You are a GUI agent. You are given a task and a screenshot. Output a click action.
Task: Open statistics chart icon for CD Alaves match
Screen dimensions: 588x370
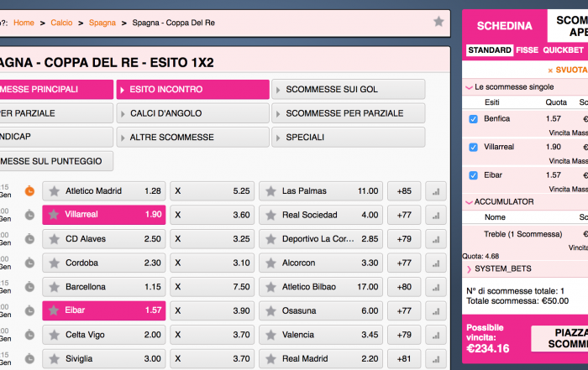[x=436, y=239]
